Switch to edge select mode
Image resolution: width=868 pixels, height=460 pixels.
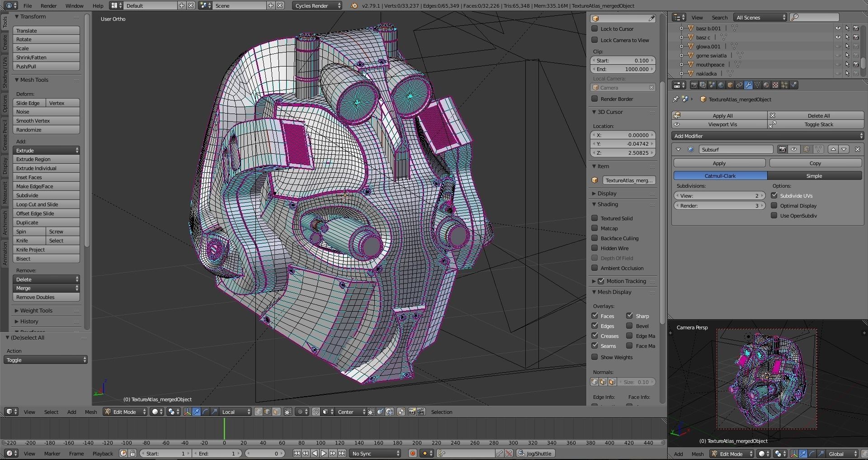[267, 412]
